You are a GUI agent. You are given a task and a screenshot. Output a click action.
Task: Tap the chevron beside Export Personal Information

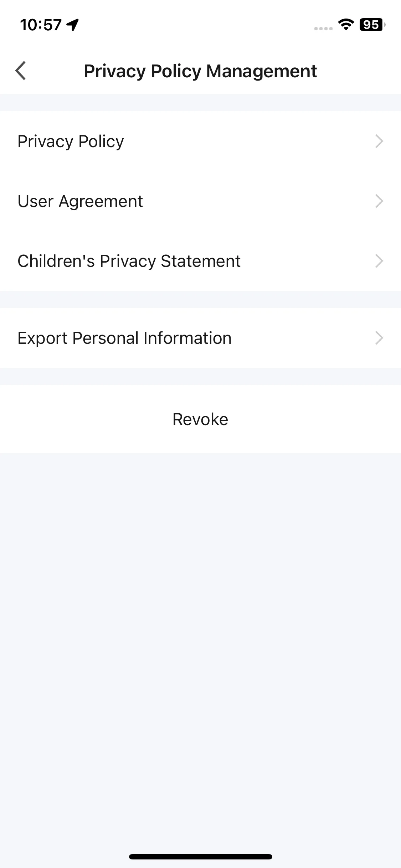click(379, 338)
